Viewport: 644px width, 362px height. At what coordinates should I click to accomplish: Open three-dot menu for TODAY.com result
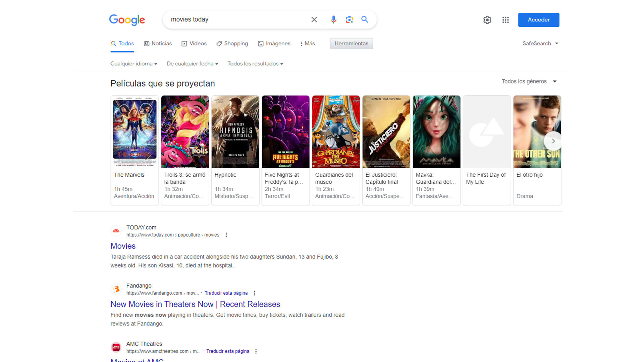(226, 235)
